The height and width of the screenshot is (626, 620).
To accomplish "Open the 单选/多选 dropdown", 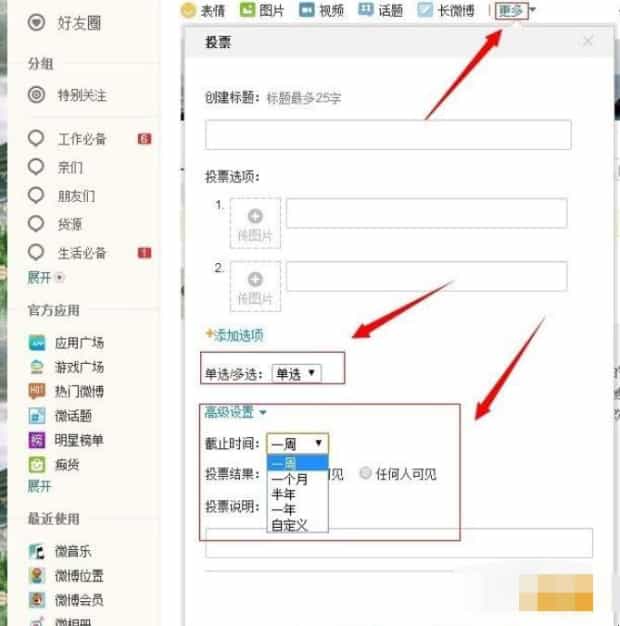I will click(x=297, y=373).
